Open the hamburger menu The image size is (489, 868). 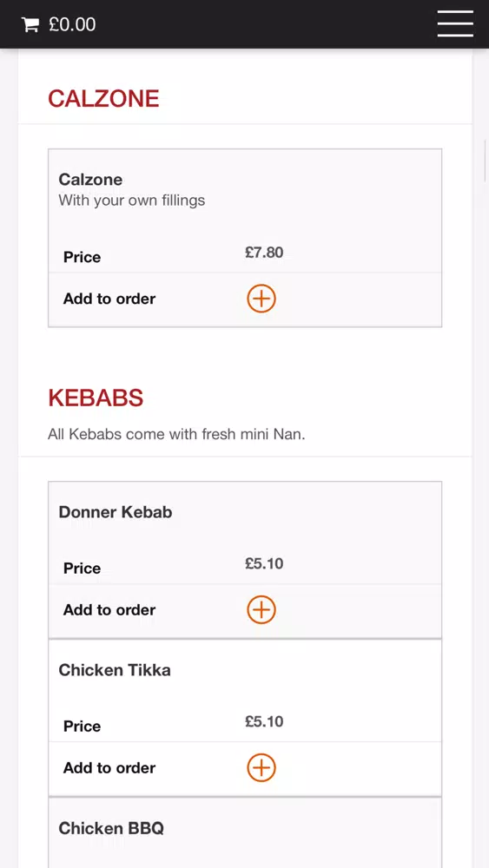coord(455,23)
